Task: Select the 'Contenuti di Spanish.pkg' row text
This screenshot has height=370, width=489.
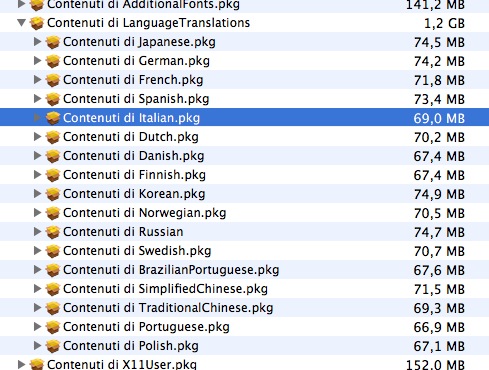Action: [x=136, y=99]
